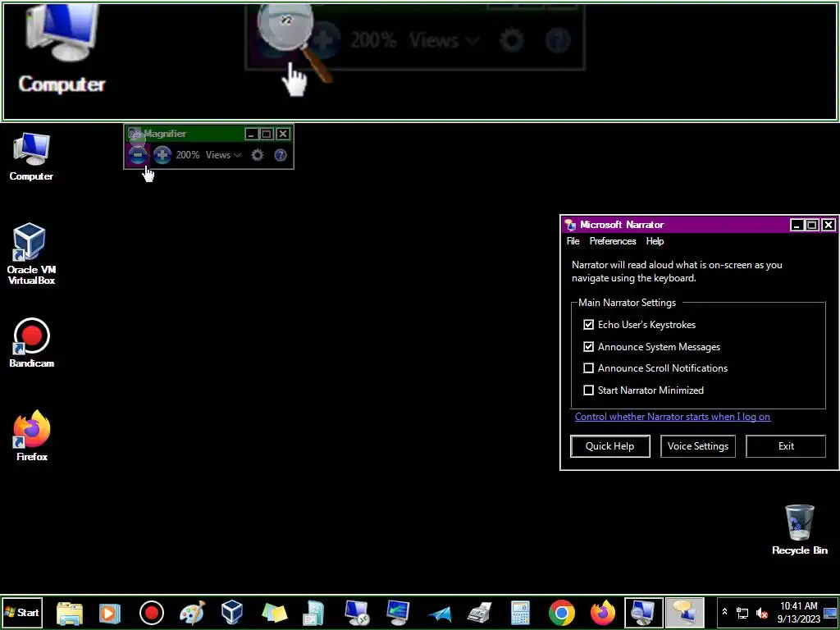Open the Help menu in Narrator
840x630 pixels.
pos(655,241)
